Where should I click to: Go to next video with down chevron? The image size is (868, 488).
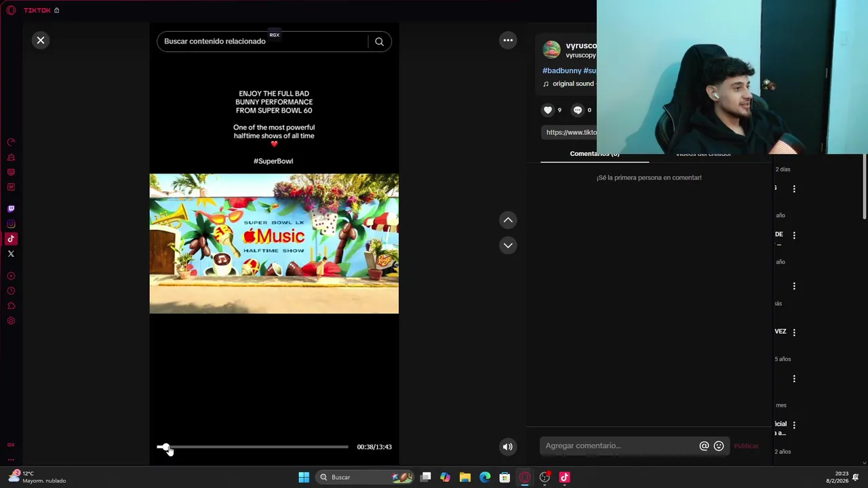pos(508,245)
